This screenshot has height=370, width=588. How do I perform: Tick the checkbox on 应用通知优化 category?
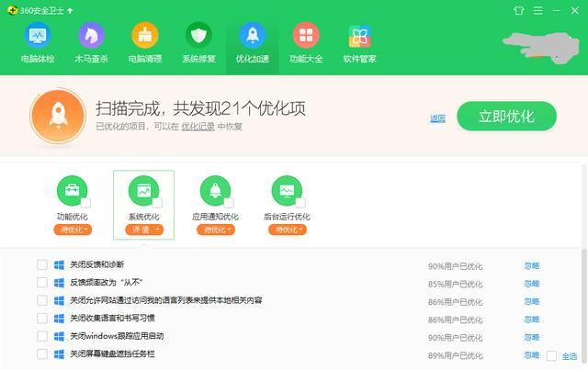(x=229, y=203)
